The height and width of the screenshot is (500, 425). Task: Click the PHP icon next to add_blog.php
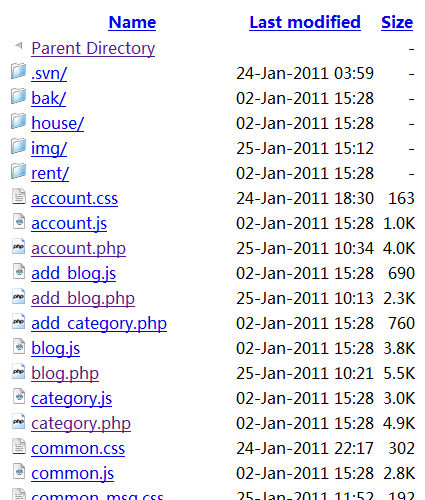pyautogui.click(x=19, y=296)
